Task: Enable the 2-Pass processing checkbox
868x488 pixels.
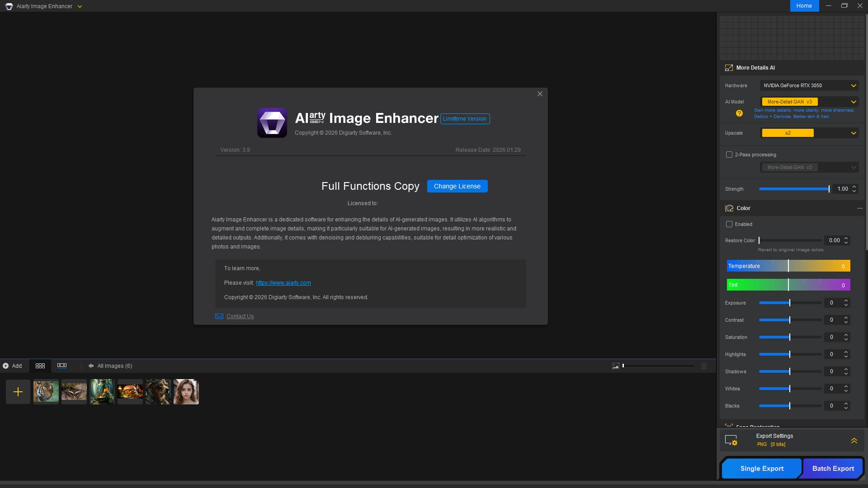Action: pos(729,155)
